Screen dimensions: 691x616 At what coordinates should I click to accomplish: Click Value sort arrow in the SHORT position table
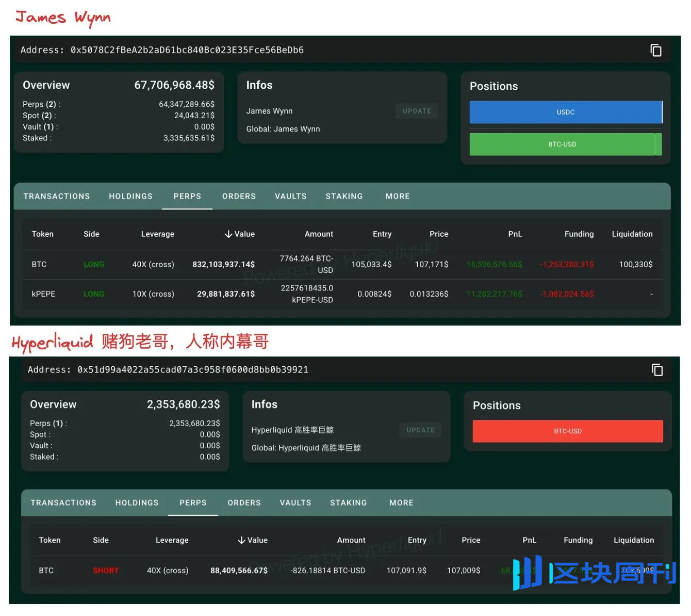click(241, 540)
